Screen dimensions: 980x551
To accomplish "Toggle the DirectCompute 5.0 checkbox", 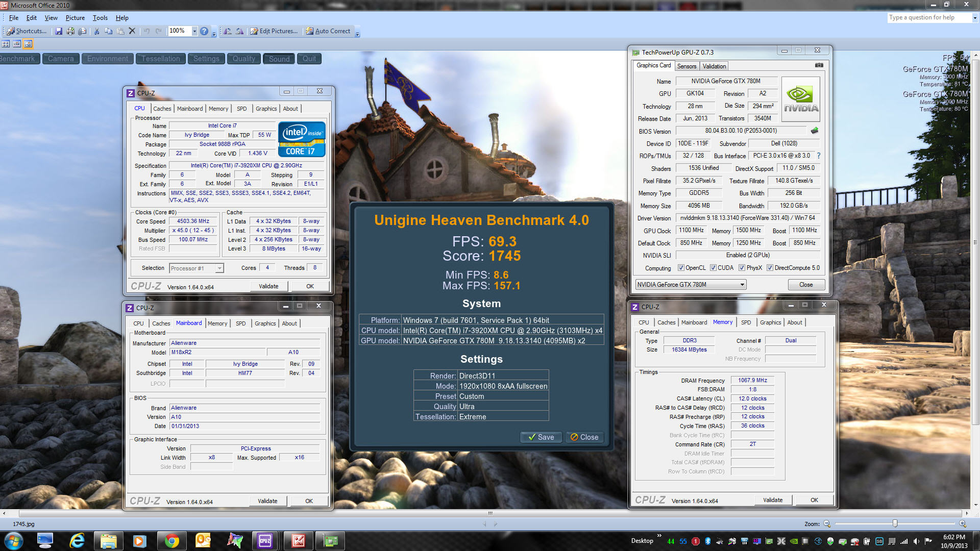I will [770, 268].
